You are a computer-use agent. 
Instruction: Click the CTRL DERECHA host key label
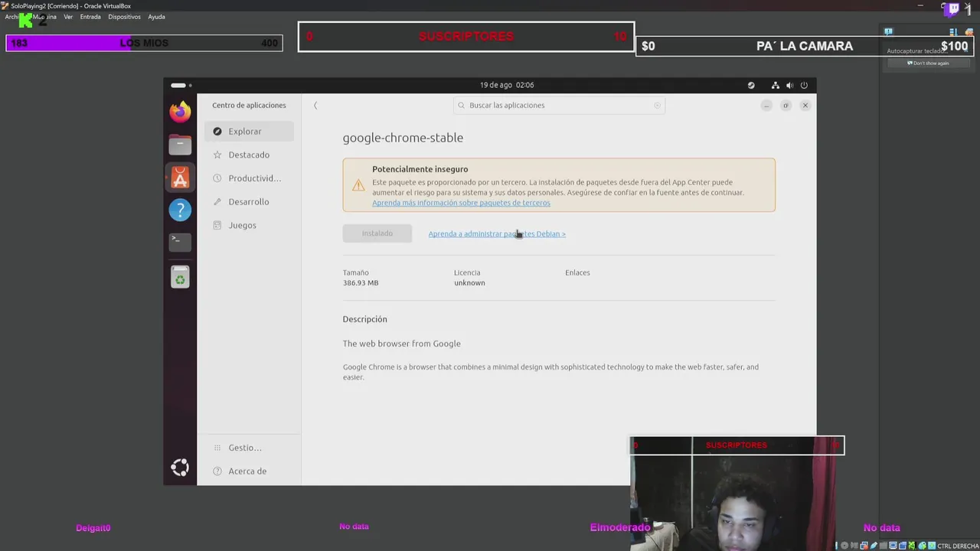(x=958, y=546)
